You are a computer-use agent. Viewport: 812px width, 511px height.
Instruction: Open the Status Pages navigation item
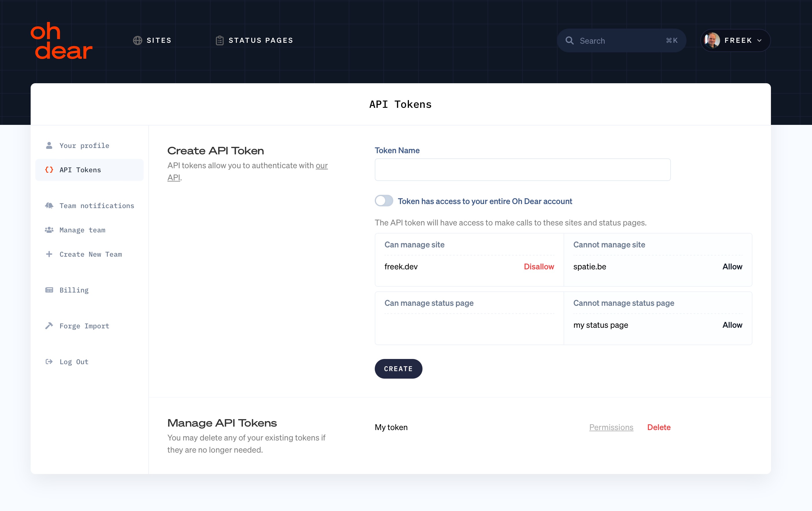254,40
